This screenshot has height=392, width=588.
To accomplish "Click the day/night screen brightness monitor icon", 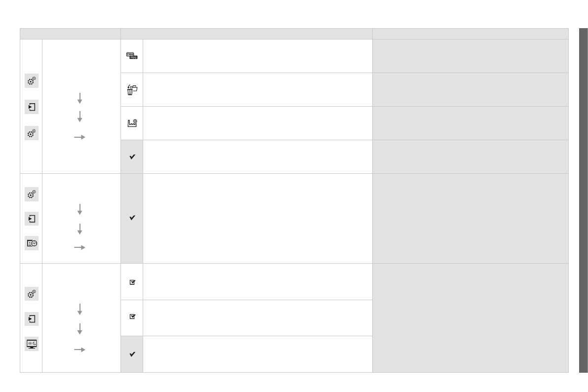I will click(32, 344).
